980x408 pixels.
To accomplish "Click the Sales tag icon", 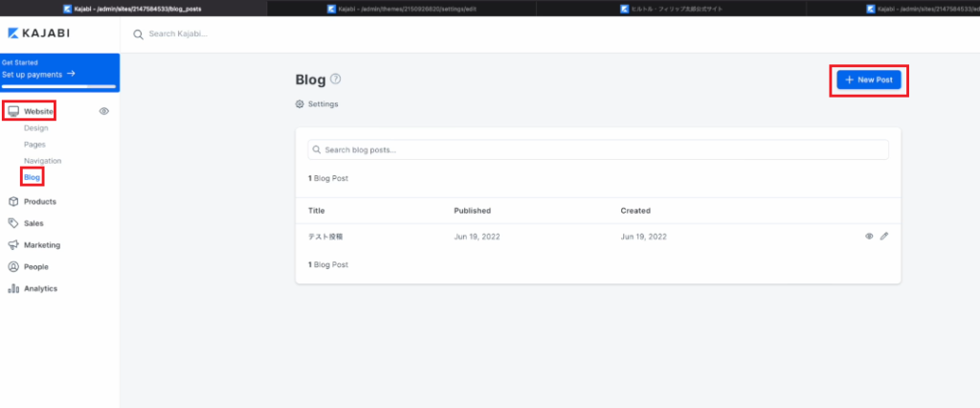I will [13, 223].
